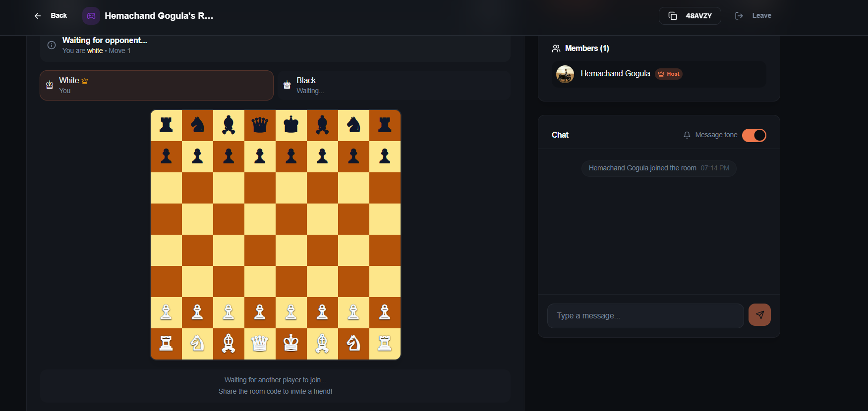The width and height of the screenshot is (868, 411).
Task: Select the black pawn on e7
Action: 291,156
